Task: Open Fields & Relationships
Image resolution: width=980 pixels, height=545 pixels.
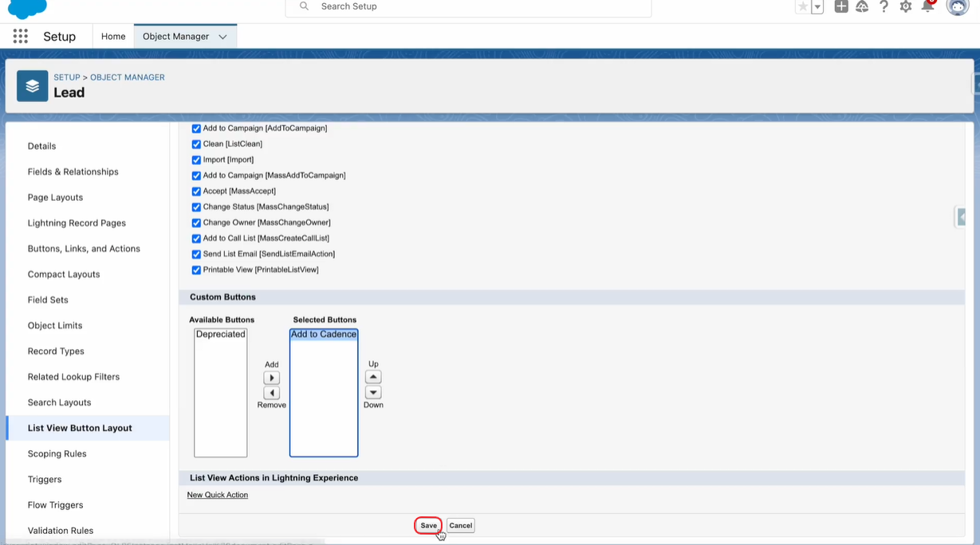Action: [73, 171]
